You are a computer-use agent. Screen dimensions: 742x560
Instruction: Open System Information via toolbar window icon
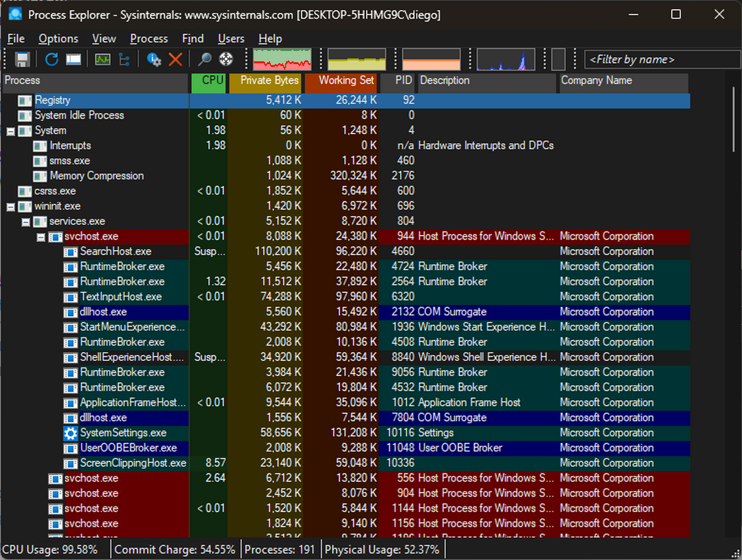[74, 59]
